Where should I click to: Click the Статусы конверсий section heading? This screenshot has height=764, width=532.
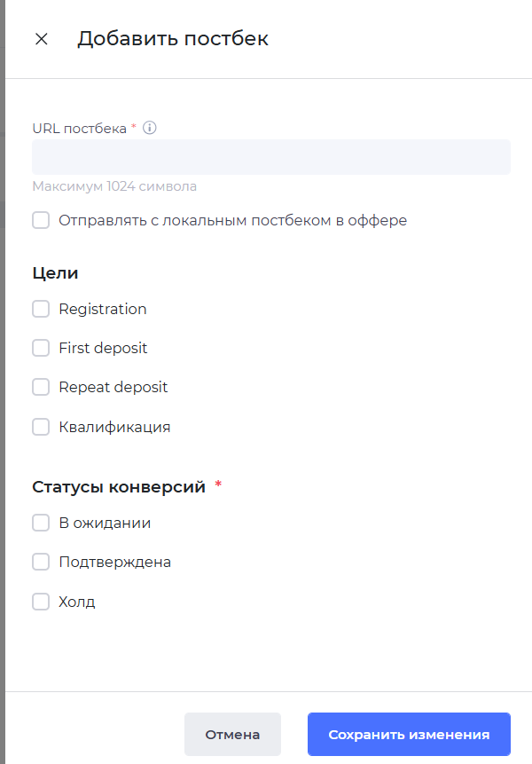coord(119,487)
